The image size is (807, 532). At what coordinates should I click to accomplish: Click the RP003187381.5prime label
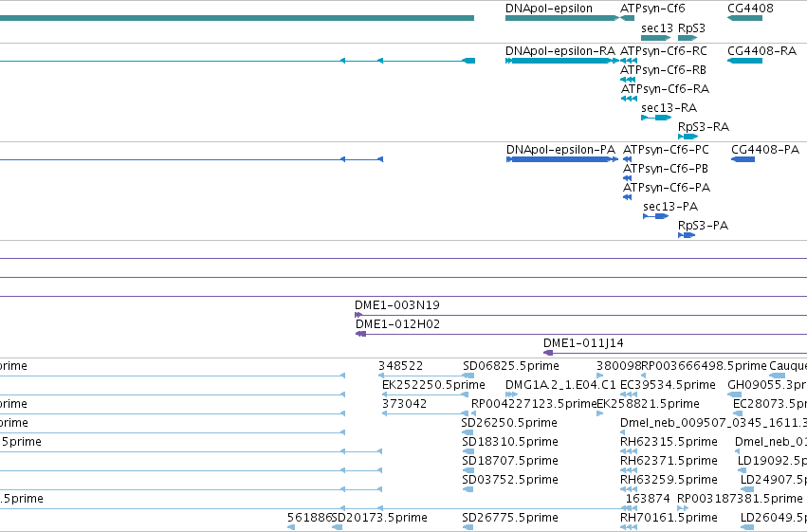740,499
